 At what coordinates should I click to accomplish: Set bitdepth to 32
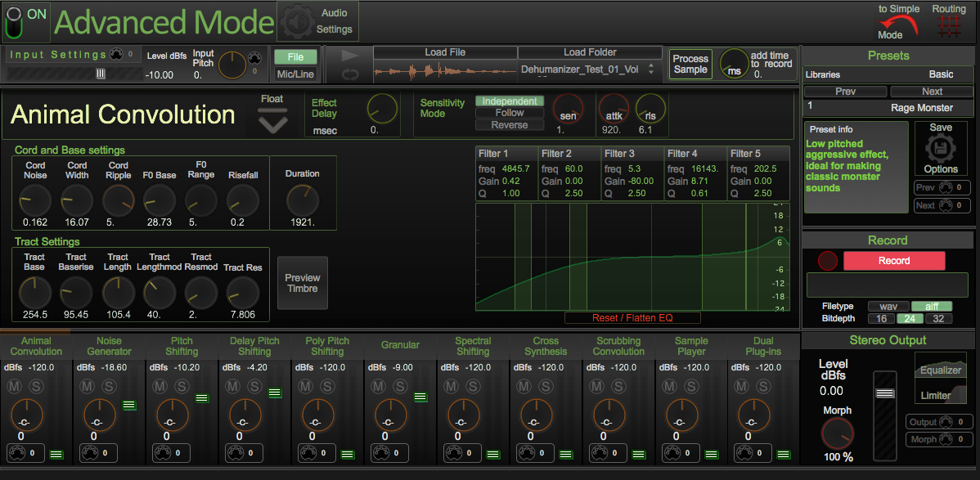pos(937,318)
